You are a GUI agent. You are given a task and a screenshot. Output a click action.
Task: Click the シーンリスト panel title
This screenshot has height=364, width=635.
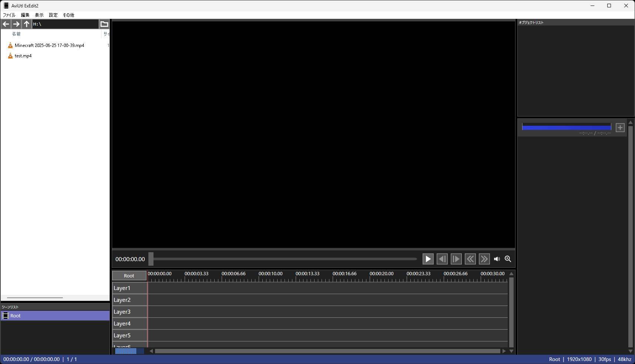click(10, 307)
